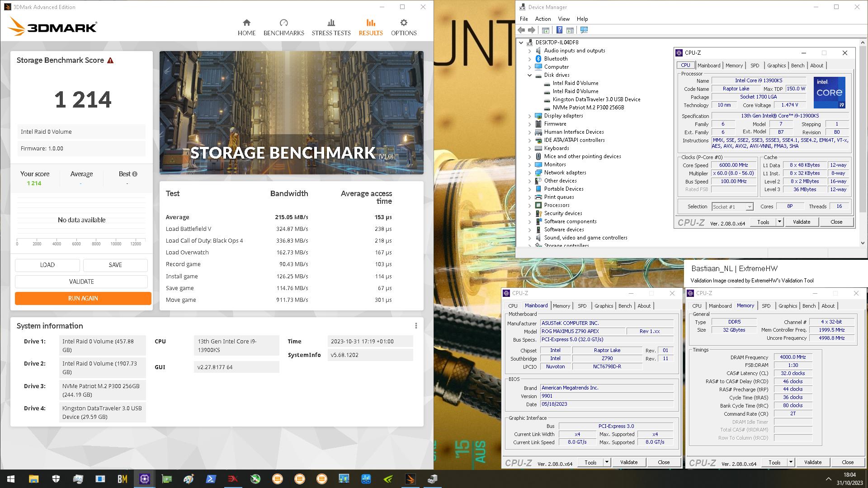Expand the Processors node
The width and height of the screenshot is (868, 488).
pyautogui.click(x=529, y=206)
